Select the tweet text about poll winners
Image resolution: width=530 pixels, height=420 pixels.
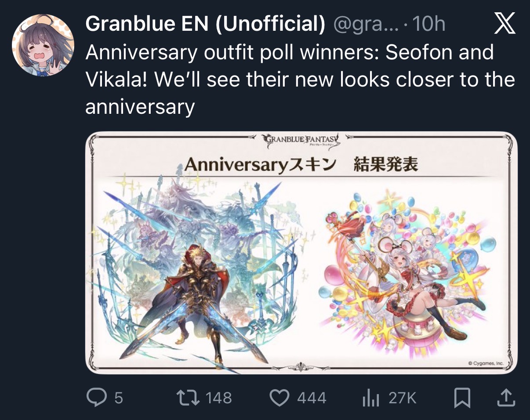point(300,80)
